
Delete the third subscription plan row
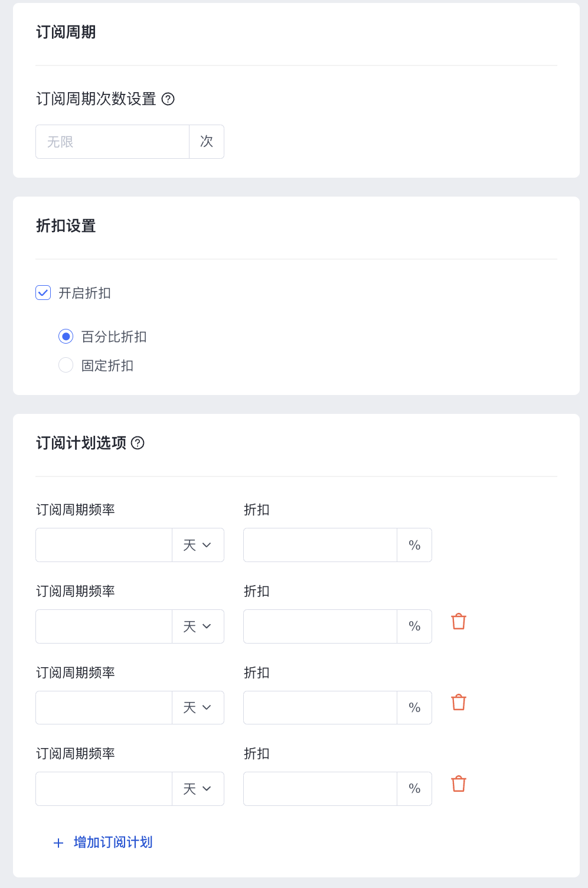point(459,703)
